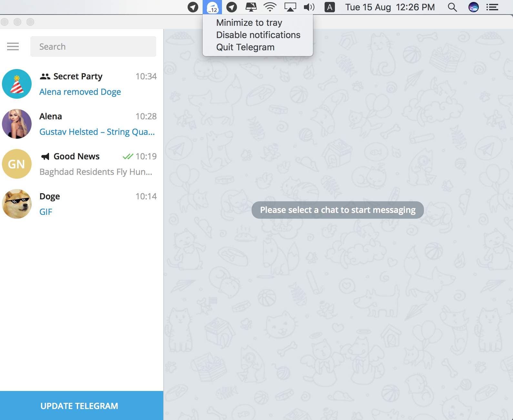Click 'Alena removed Doge' preview
Screen dimensions: 513x420
point(80,92)
